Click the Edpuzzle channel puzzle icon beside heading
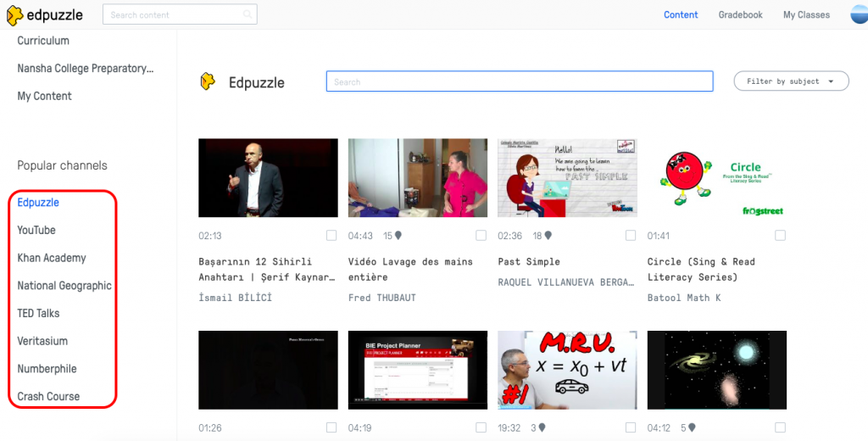 208,81
